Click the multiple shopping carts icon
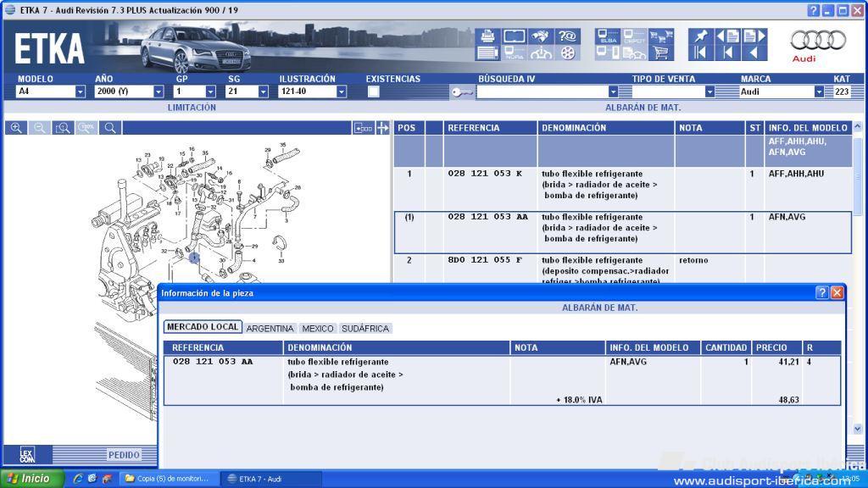Image resolution: width=868 pixels, height=488 pixels. [x=661, y=36]
